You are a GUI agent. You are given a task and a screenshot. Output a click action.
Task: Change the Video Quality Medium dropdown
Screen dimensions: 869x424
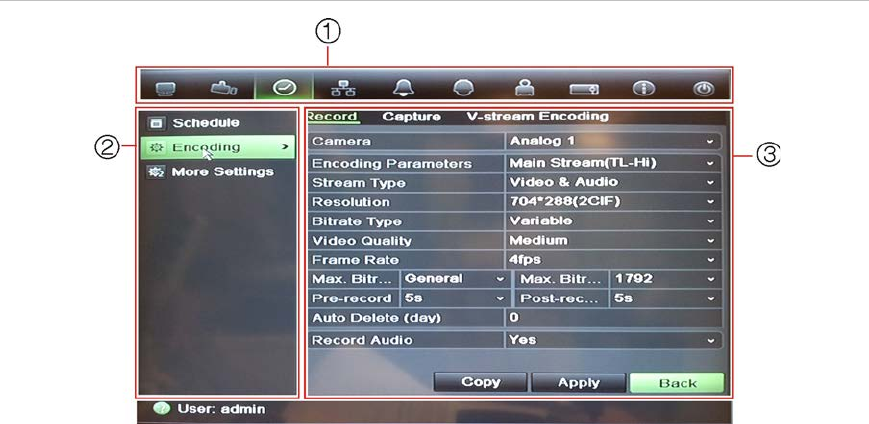coord(613,241)
